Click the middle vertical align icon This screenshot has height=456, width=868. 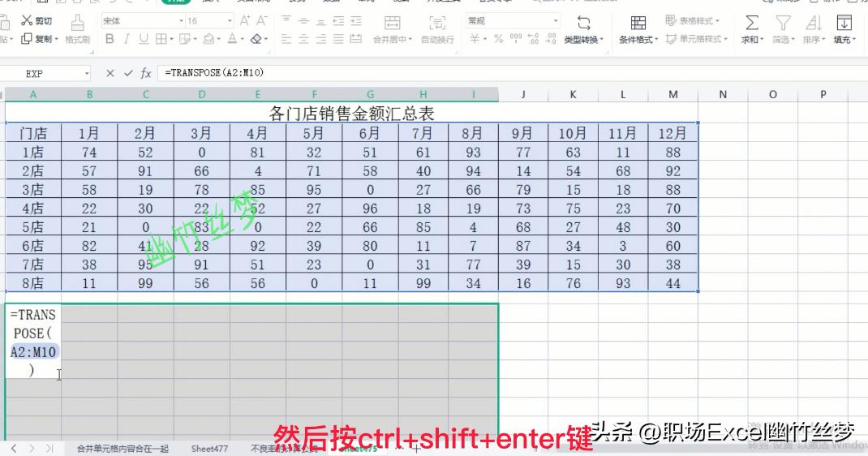point(304,21)
